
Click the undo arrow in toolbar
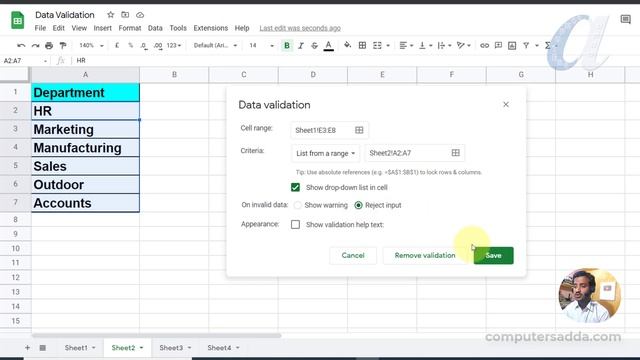coord(21,45)
